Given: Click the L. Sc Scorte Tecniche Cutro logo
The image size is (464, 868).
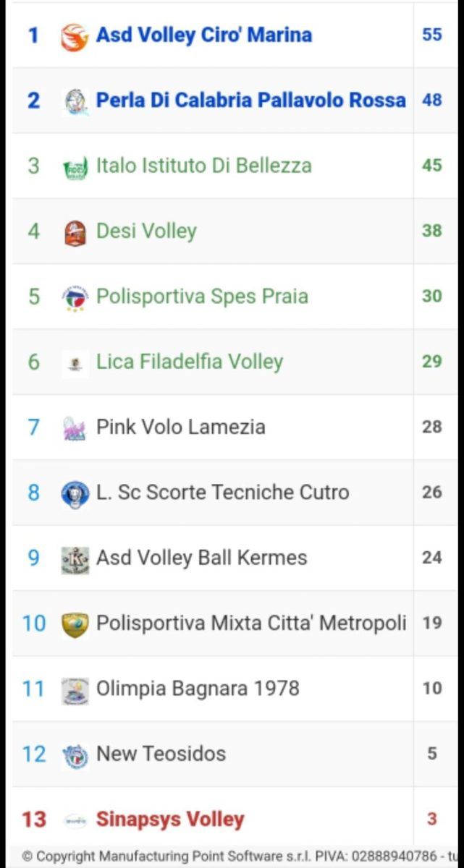Looking at the screenshot, I should pos(75,493).
